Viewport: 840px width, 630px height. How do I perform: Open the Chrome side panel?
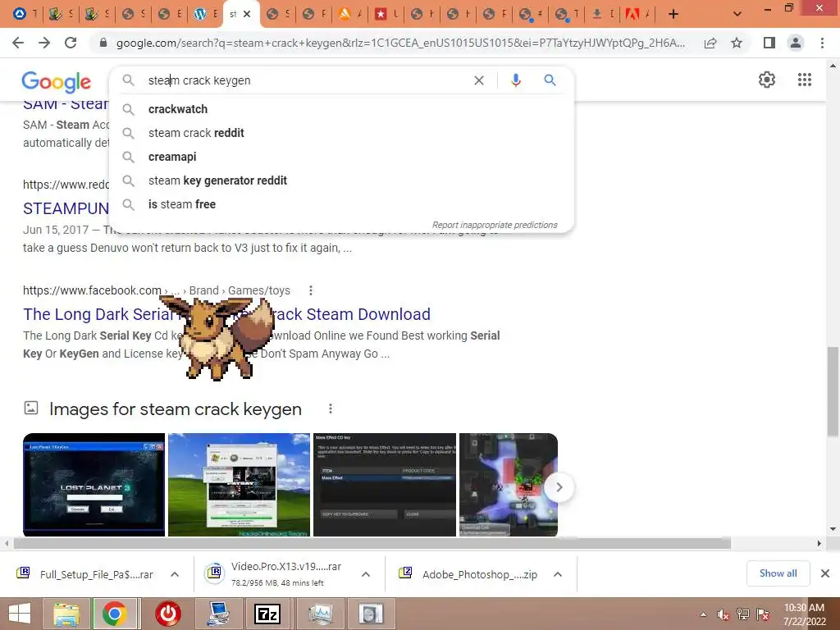click(x=769, y=43)
